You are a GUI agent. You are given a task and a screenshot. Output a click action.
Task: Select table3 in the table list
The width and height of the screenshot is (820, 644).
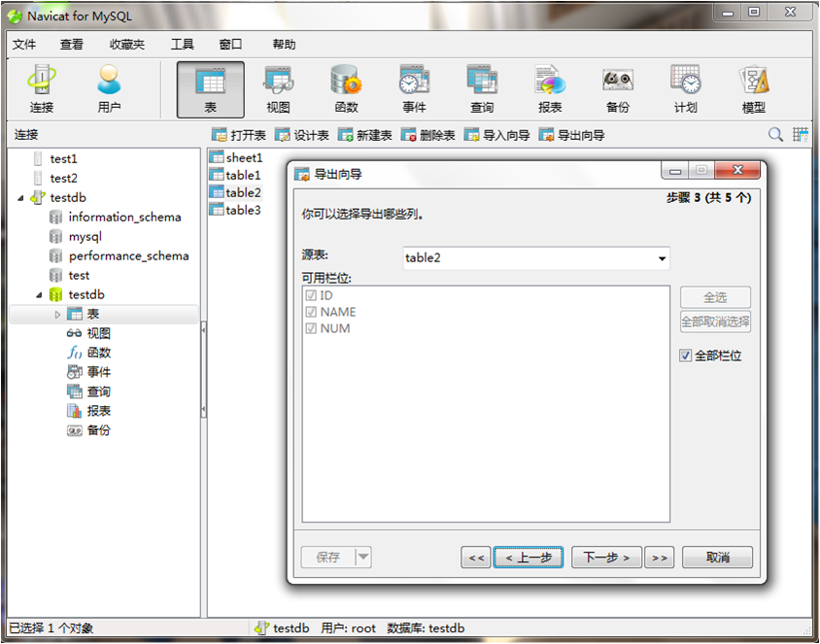pos(243,210)
